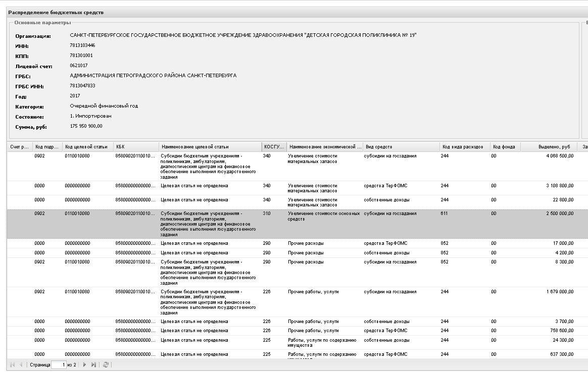The image size is (588, 374).
Task: Click the GRBS INN value 7813047833
Action: click(82, 86)
